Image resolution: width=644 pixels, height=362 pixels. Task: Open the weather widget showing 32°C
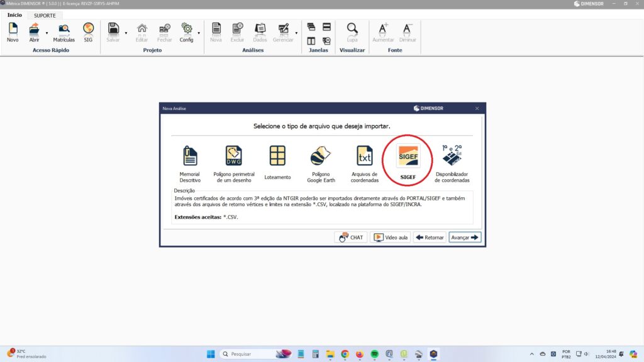[x=26, y=354]
